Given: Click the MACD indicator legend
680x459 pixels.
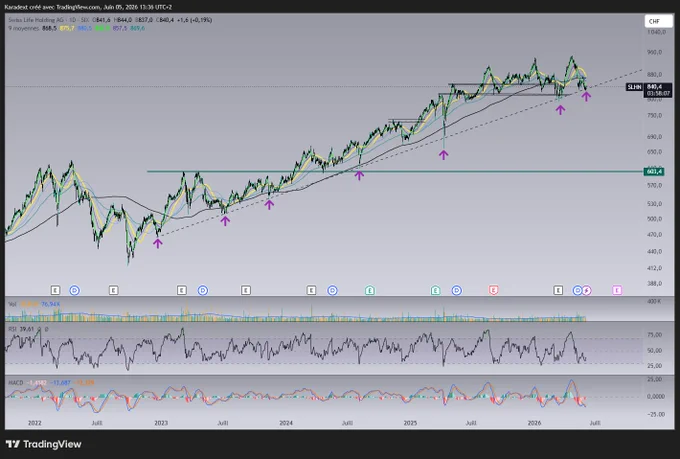Looking at the screenshot, I should point(16,382).
